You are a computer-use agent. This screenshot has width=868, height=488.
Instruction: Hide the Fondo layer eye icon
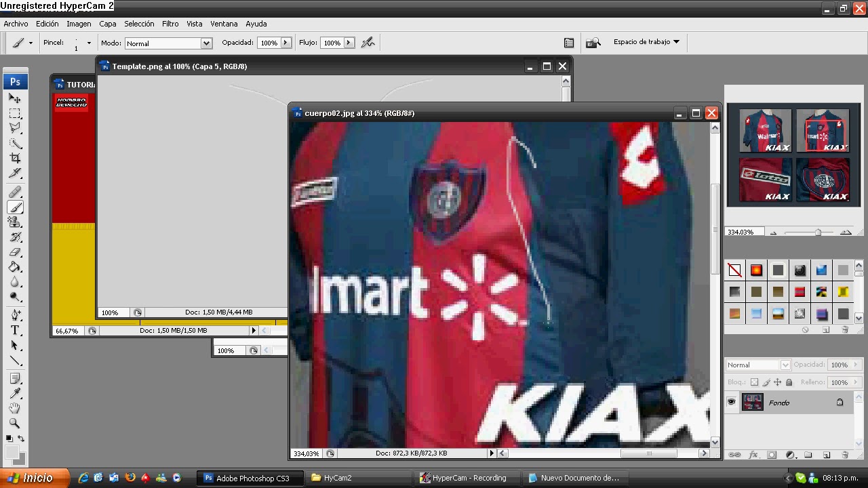(x=731, y=402)
